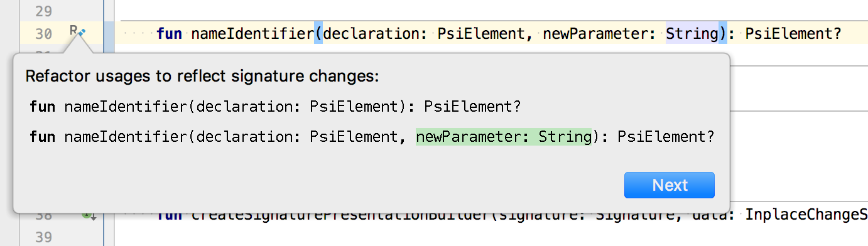This screenshot has width=868, height=246.
Task: Click the popup title Refactor usages to reflect signature changes
Action: tap(202, 77)
